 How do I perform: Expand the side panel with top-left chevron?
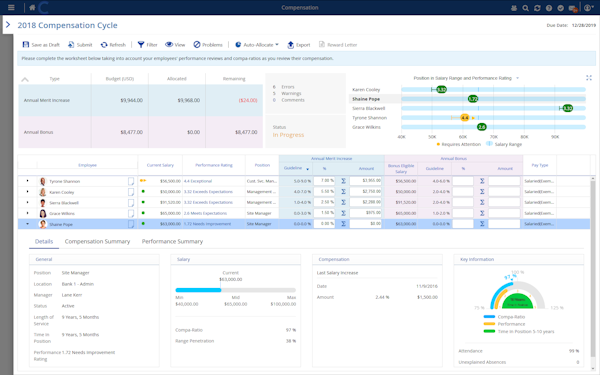[8, 25]
